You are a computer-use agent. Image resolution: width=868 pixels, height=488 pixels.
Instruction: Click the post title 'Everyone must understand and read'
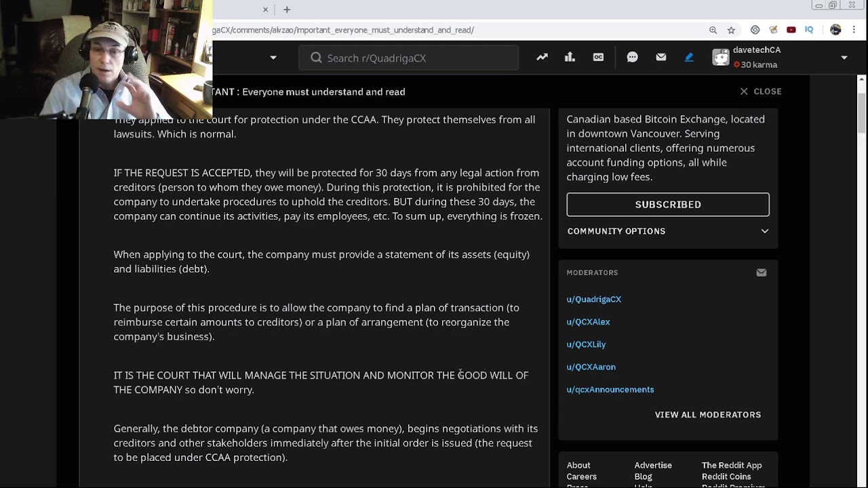(x=323, y=91)
